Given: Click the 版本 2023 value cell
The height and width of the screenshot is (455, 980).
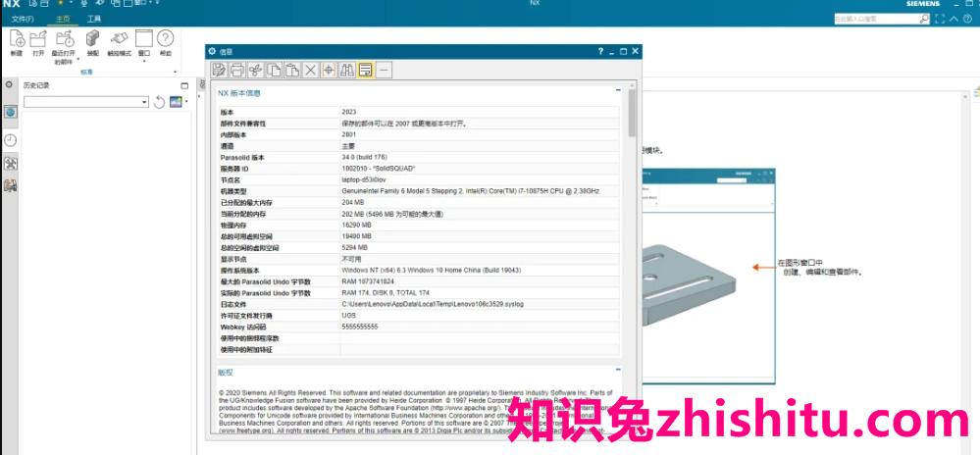Looking at the screenshot, I should click(x=480, y=112).
